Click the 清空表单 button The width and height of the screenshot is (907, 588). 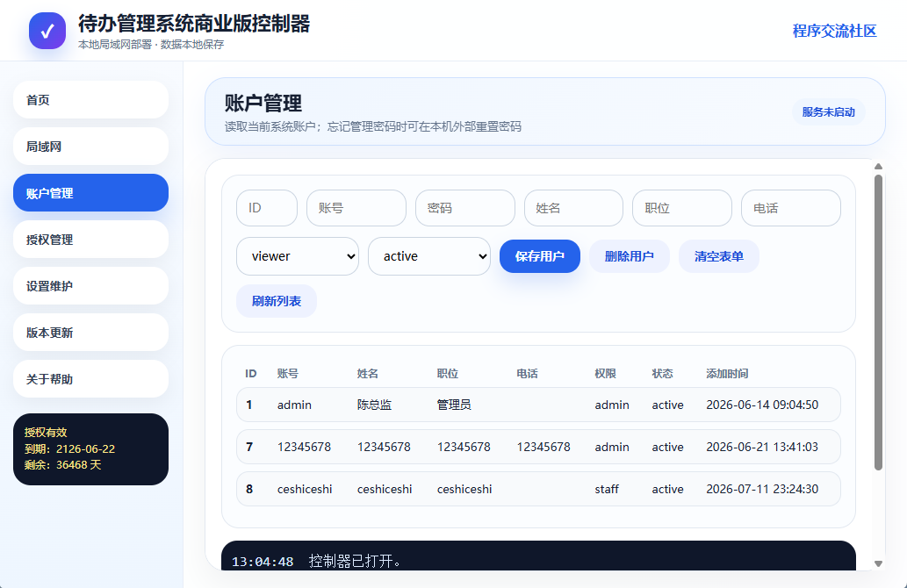click(x=719, y=256)
